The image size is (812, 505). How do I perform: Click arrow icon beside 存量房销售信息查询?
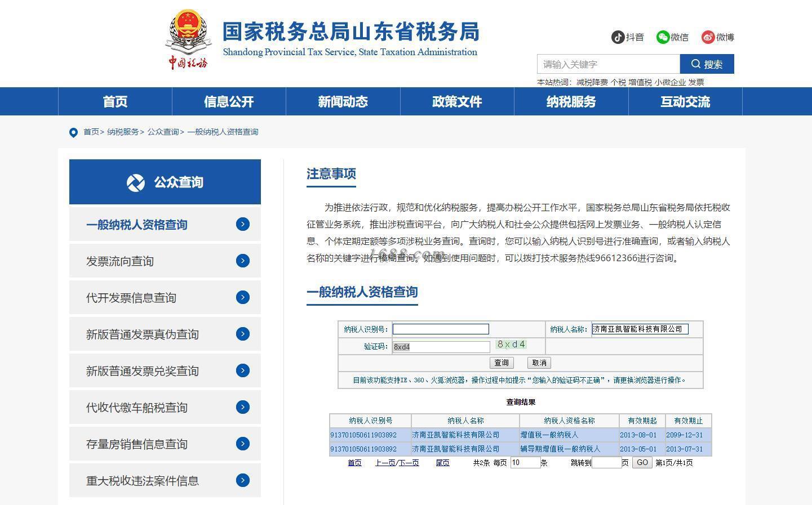pos(243,444)
